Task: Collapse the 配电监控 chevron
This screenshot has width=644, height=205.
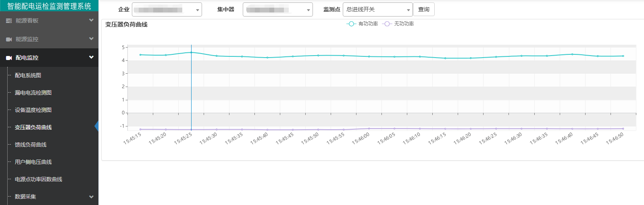Action: pyautogui.click(x=91, y=57)
